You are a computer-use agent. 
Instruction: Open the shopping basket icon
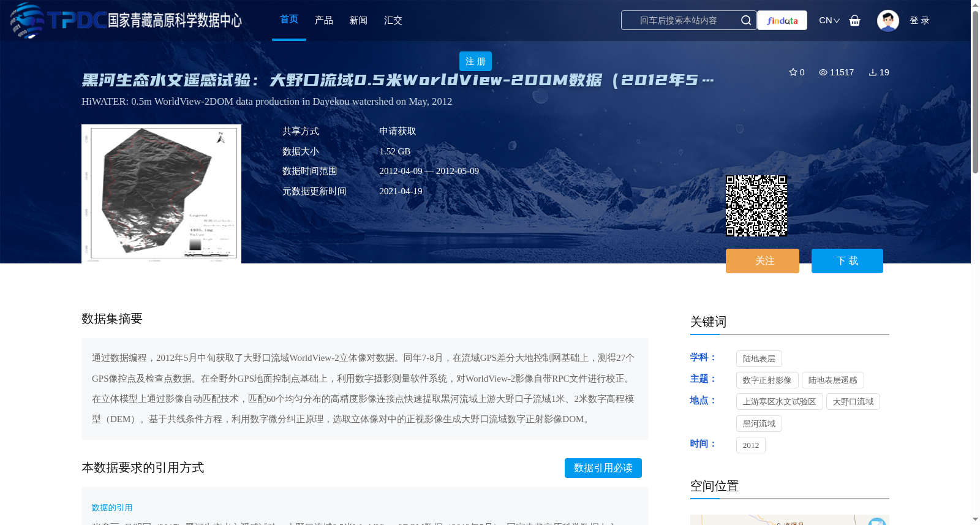(855, 20)
